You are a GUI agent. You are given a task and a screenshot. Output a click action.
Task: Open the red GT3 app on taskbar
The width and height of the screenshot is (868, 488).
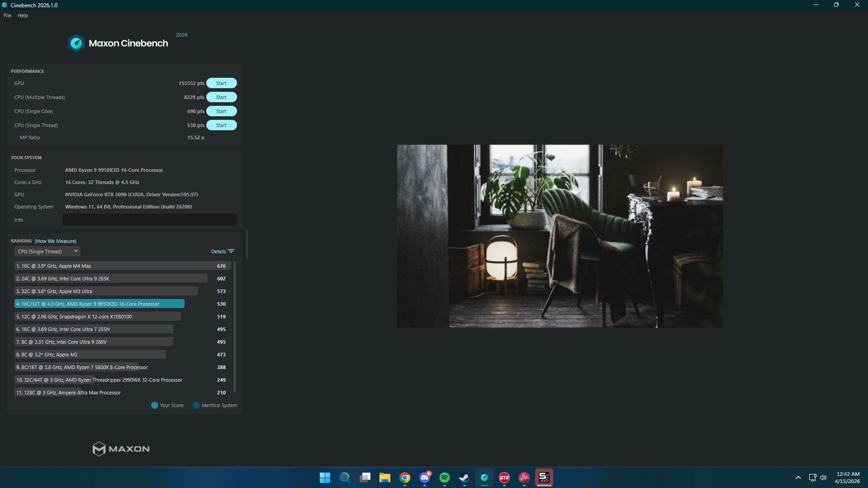tap(504, 478)
